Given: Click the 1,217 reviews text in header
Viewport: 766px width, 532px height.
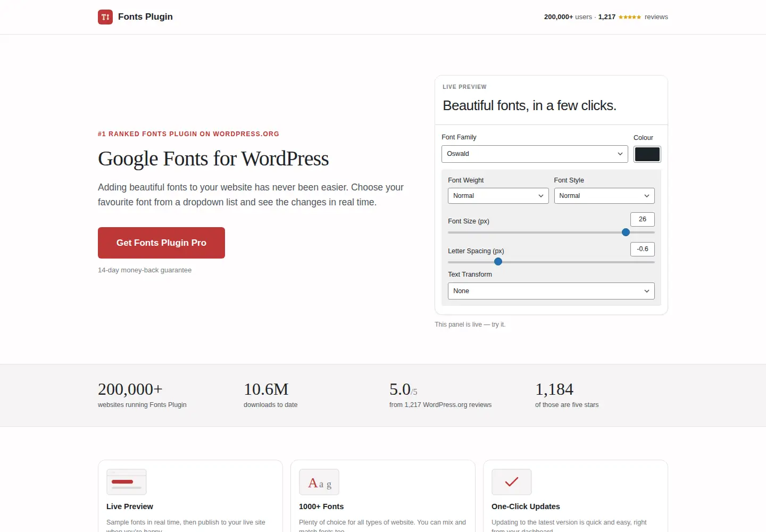Looking at the screenshot, I should [633, 17].
